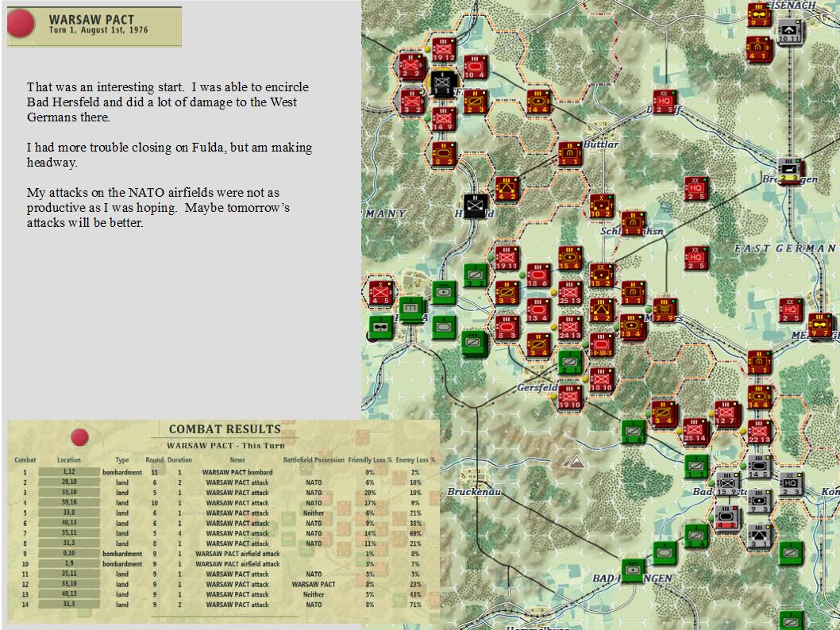Image resolution: width=840 pixels, height=630 pixels.
Task: Select location cell 1,9 in combat row 10
Action: (69, 563)
